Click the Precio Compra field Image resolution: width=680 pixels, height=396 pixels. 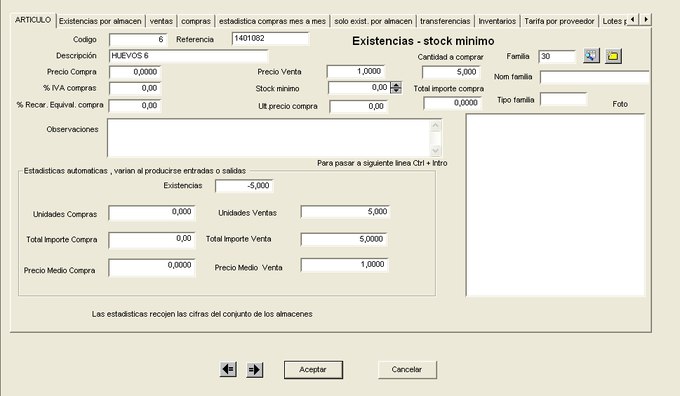pos(135,72)
